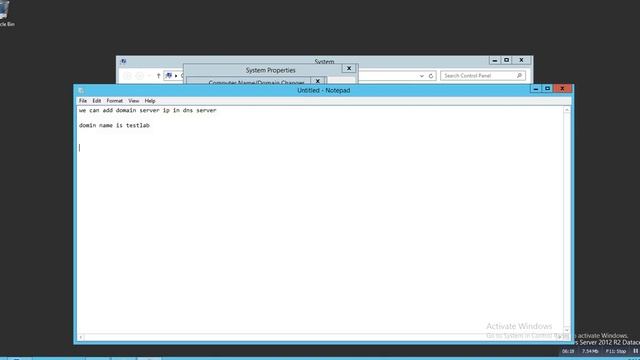Click the '7.54 Mb' recording size indicator

click(x=590, y=351)
